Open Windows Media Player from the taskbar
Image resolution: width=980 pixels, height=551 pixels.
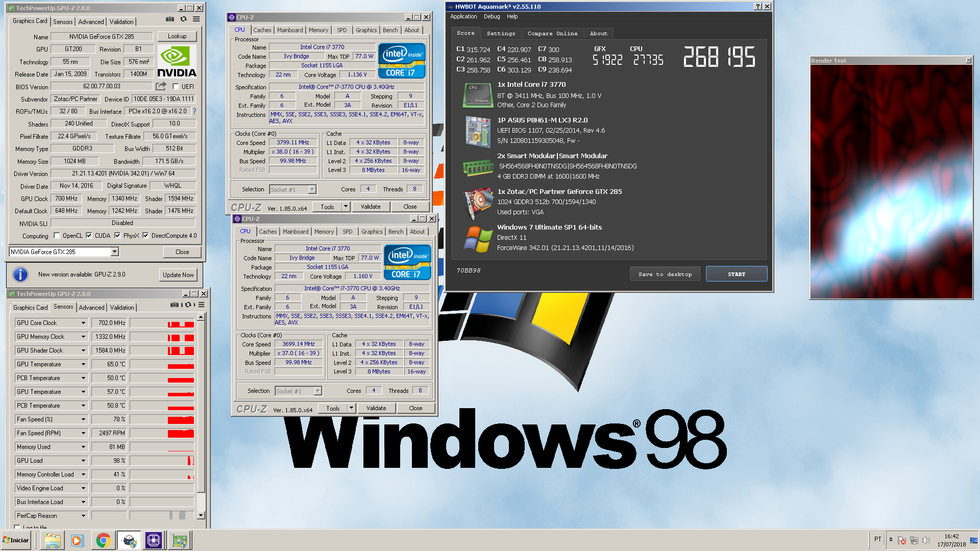coord(77,540)
